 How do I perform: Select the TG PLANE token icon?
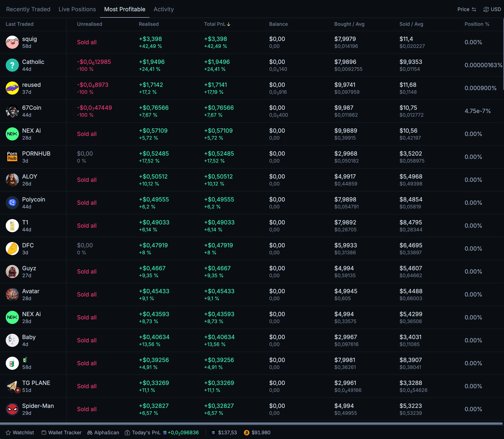click(12, 386)
